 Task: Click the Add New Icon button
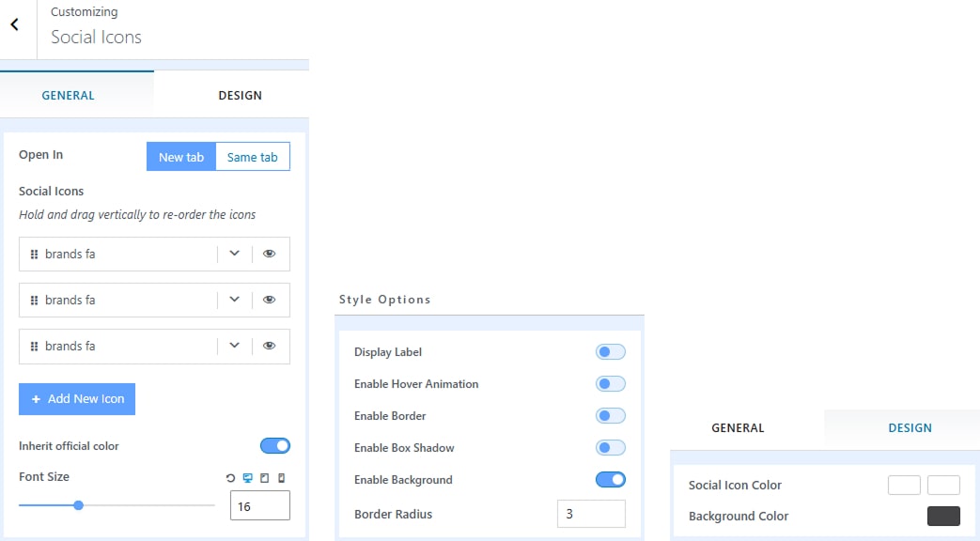[x=77, y=399]
